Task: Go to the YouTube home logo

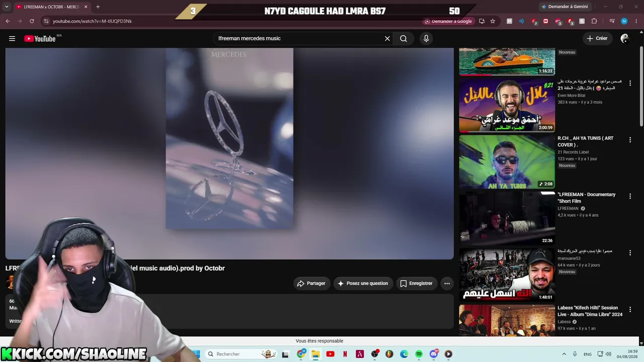Action: 40,39
